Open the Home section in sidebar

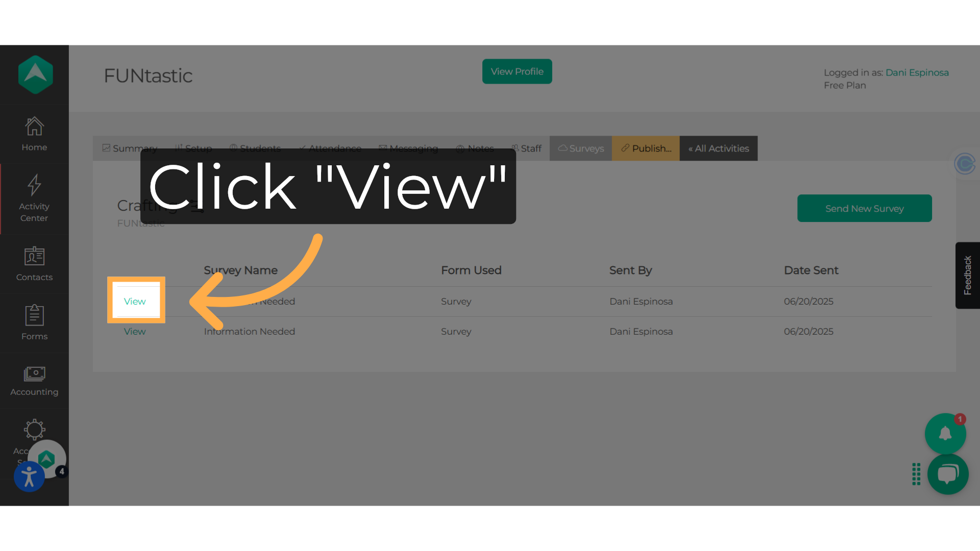(x=34, y=134)
